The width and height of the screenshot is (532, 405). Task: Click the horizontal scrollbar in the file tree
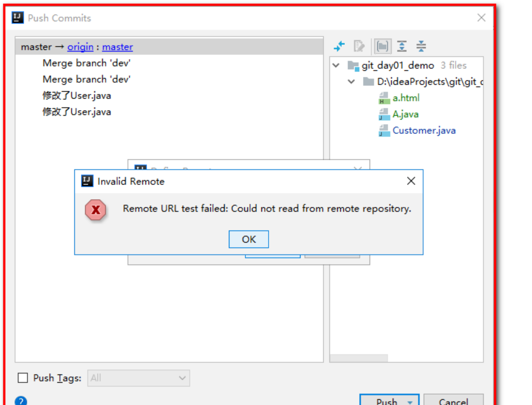[x=359, y=358]
